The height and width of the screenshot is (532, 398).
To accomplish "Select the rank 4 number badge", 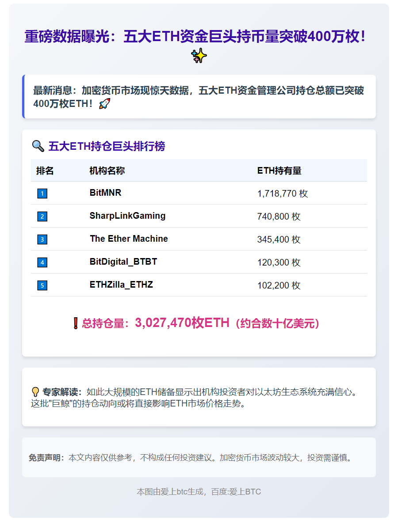I will pyautogui.click(x=42, y=262).
